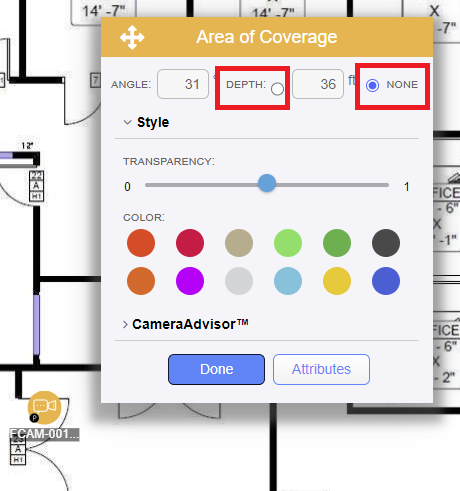Pick the dark gray color swatch

coord(386,243)
